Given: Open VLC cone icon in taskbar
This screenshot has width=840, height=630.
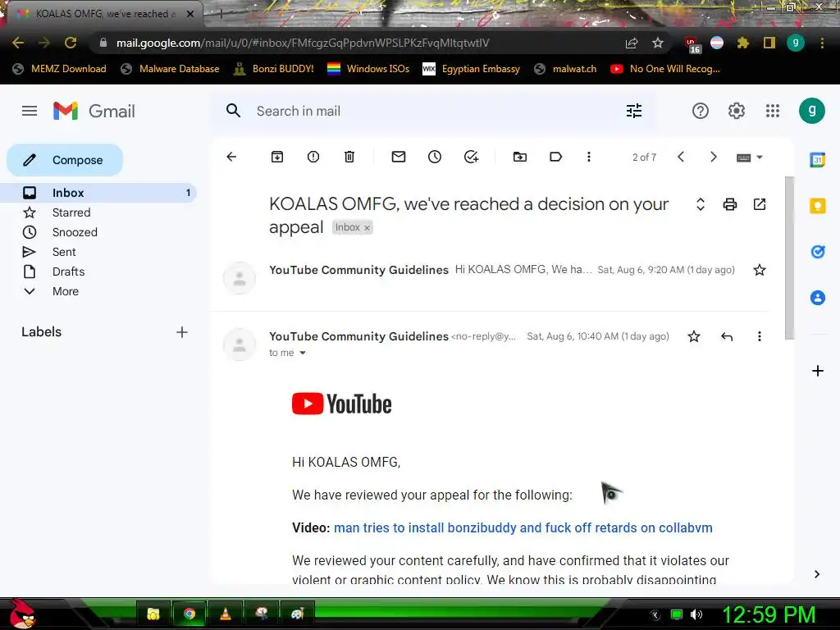Looking at the screenshot, I should 226,614.
